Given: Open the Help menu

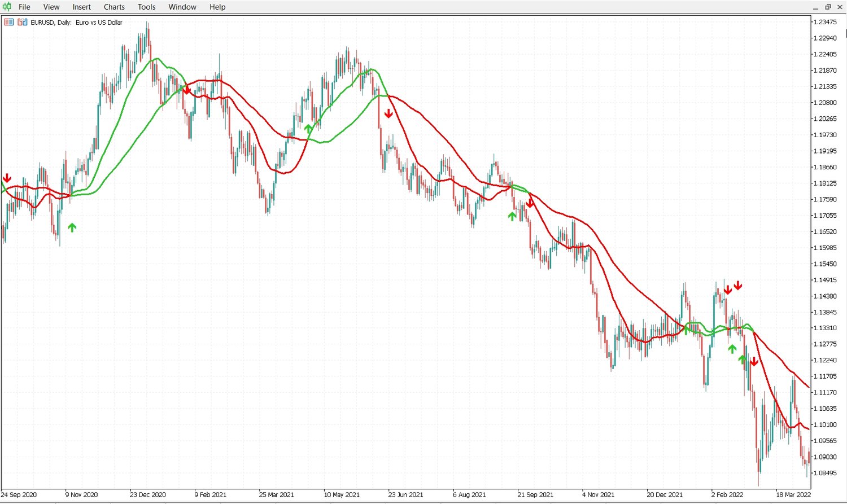Looking at the screenshot, I should tap(217, 7).
